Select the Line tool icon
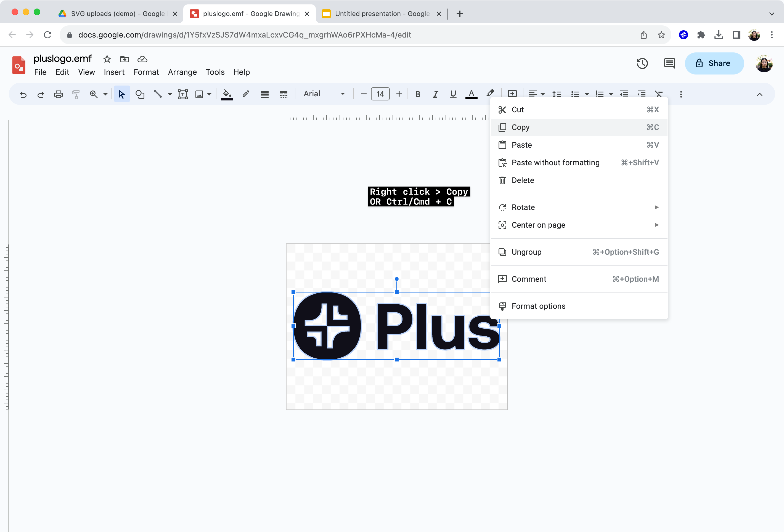The image size is (784, 532). pyautogui.click(x=158, y=94)
